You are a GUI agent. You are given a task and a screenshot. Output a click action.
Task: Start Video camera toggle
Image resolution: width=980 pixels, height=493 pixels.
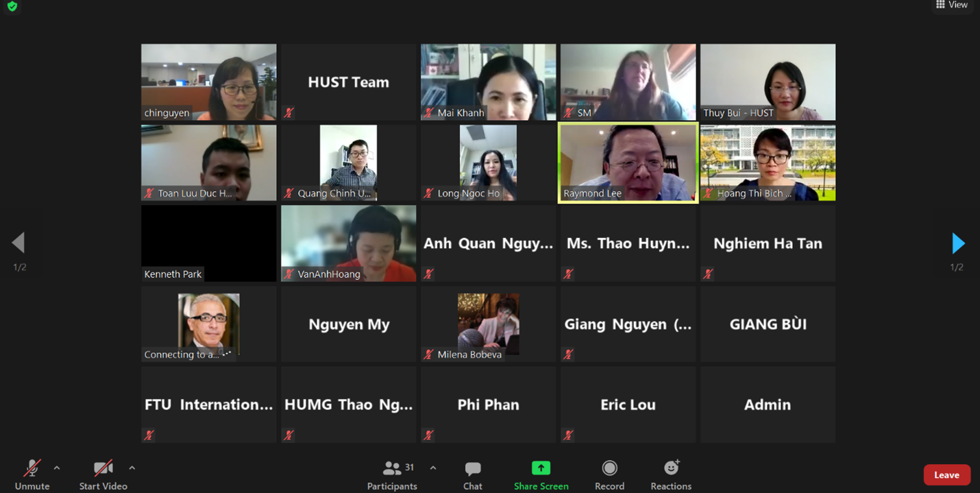[103, 468]
